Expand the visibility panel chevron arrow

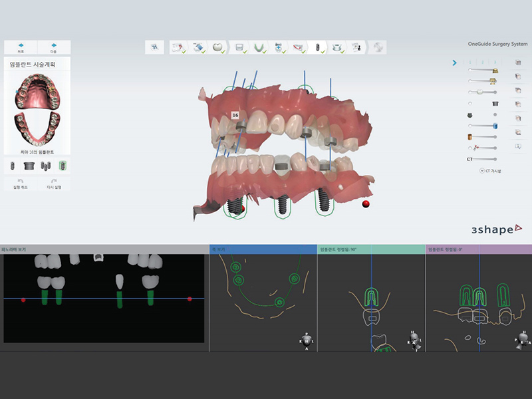(x=454, y=63)
